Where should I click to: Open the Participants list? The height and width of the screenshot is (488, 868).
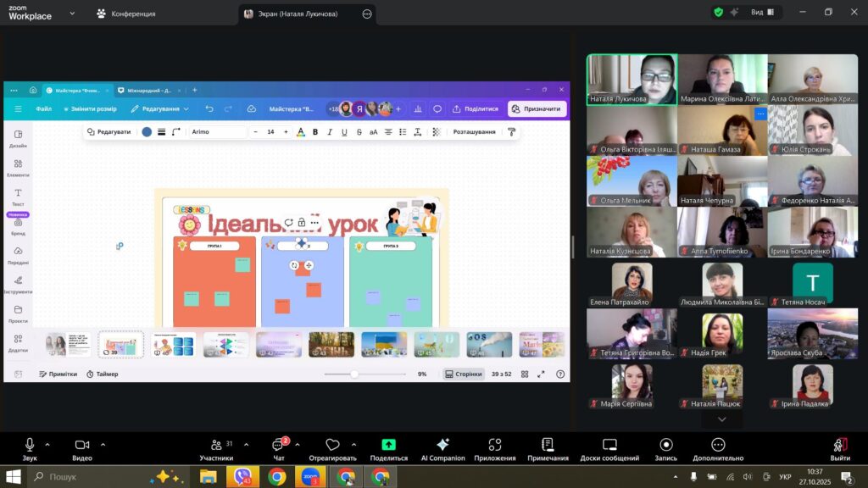(216, 445)
